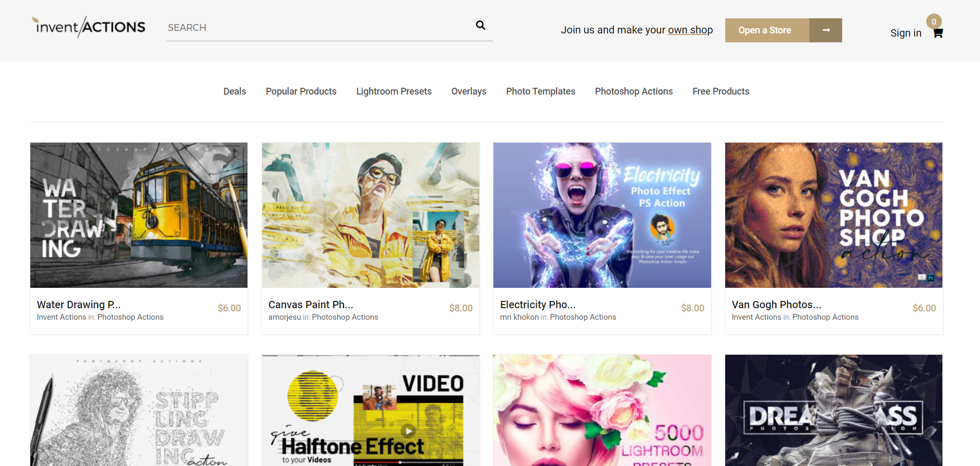Go to Popular Products
The width and height of the screenshot is (980, 466).
click(301, 91)
